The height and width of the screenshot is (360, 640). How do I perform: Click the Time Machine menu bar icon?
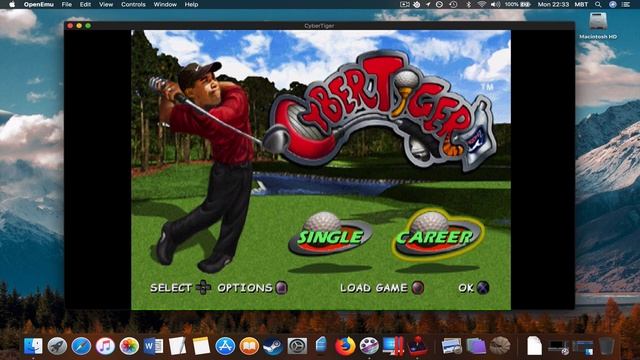click(x=453, y=4)
